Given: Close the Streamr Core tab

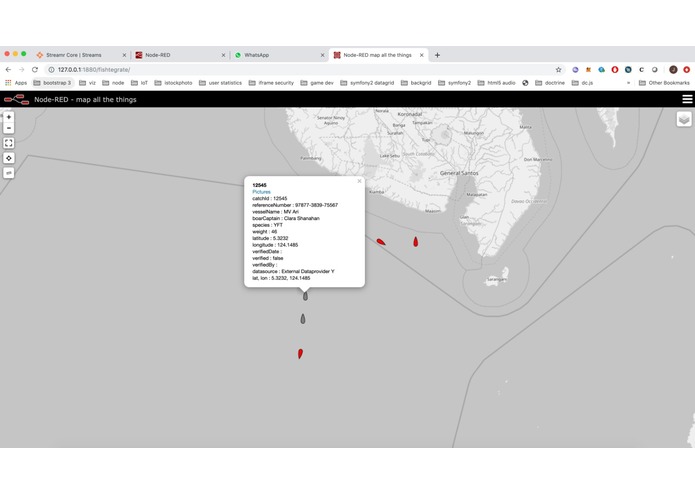Looking at the screenshot, I should click(x=124, y=55).
